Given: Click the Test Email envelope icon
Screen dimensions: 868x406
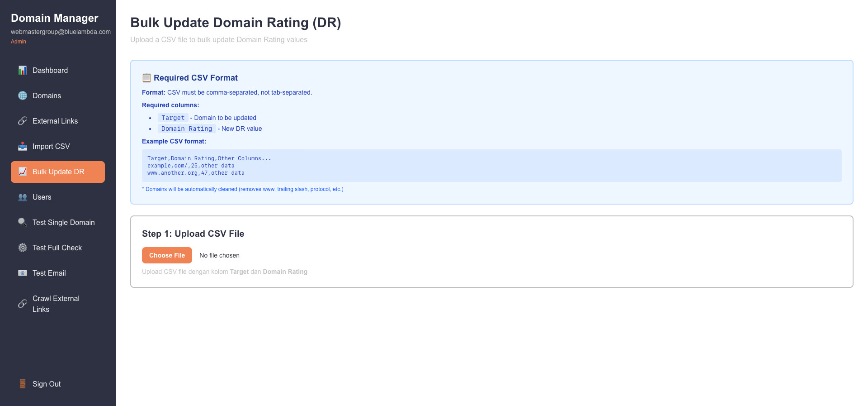Looking at the screenshot, I should tap(23, 273).
